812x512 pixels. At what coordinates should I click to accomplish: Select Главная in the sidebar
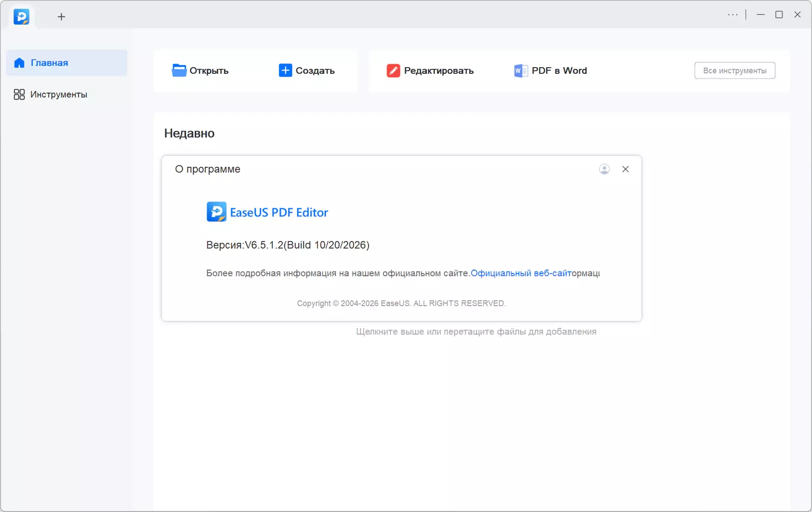point(67,63)
